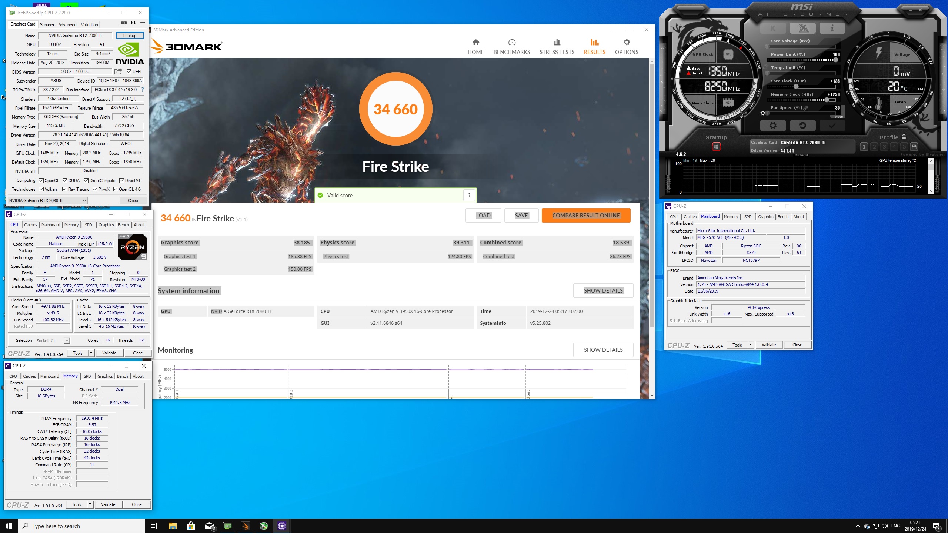The height and width of the screenshot is (560, 948).
Task: Click Compare Result Online in 3DMark
Action: [x=586, y=216]
